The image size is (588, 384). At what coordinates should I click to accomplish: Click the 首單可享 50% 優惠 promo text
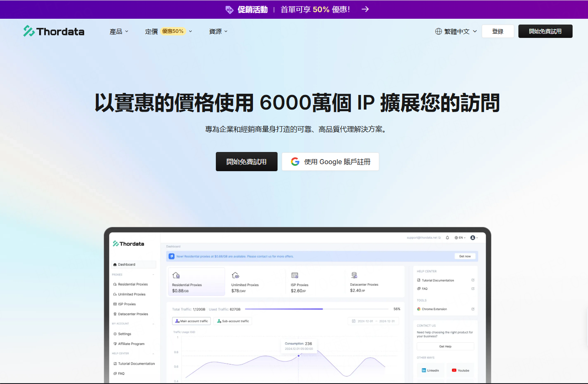315,10
